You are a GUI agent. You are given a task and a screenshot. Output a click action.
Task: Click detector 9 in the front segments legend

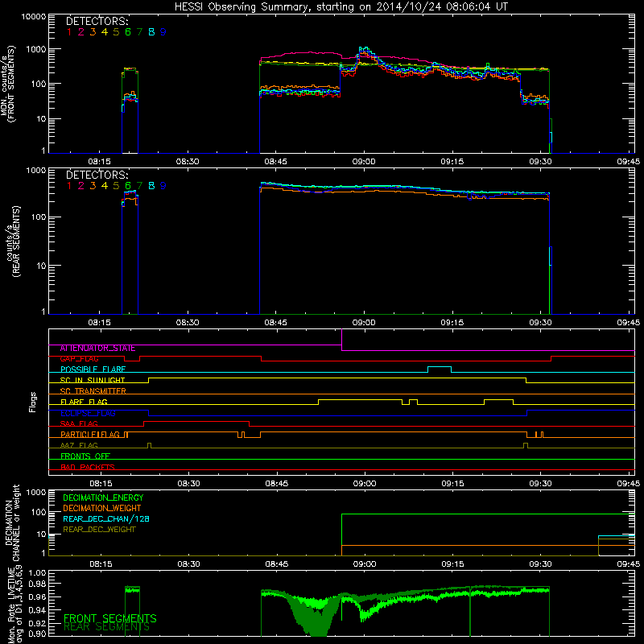pyautogui.click(x=163, y=31)
